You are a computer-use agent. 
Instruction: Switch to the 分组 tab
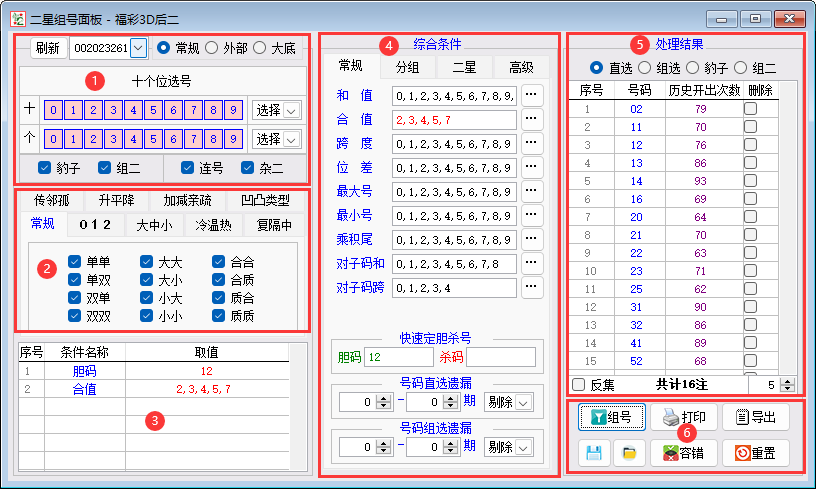[x=407, y=67]
